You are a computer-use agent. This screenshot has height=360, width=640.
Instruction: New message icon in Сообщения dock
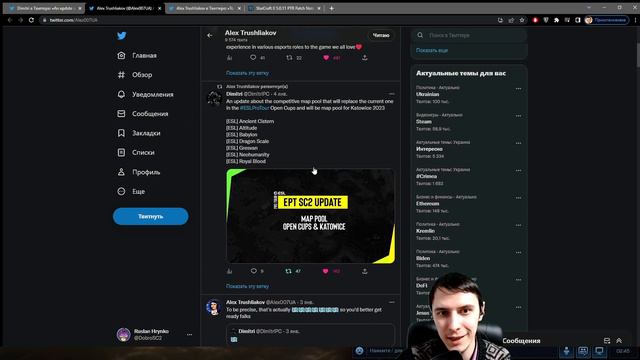(x=607, y=340)
